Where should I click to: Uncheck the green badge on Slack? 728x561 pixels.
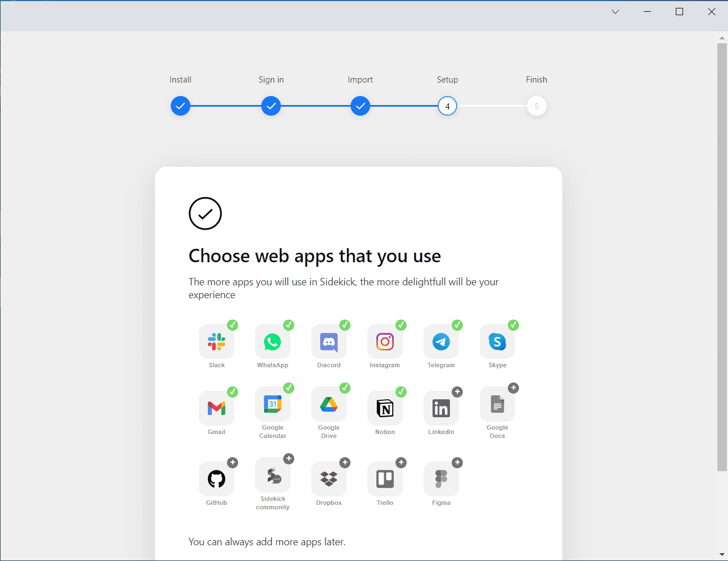coord(233,325)
